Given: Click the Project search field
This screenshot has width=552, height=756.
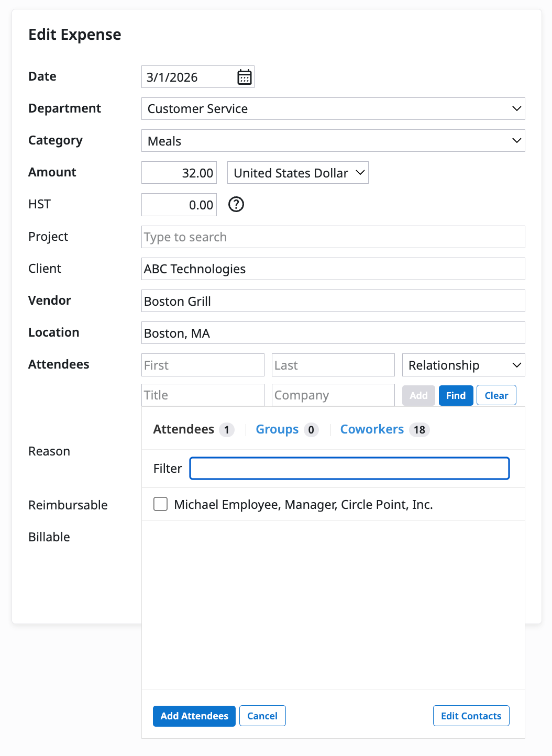Looking at the screenshot, I should tap(333, 237).
